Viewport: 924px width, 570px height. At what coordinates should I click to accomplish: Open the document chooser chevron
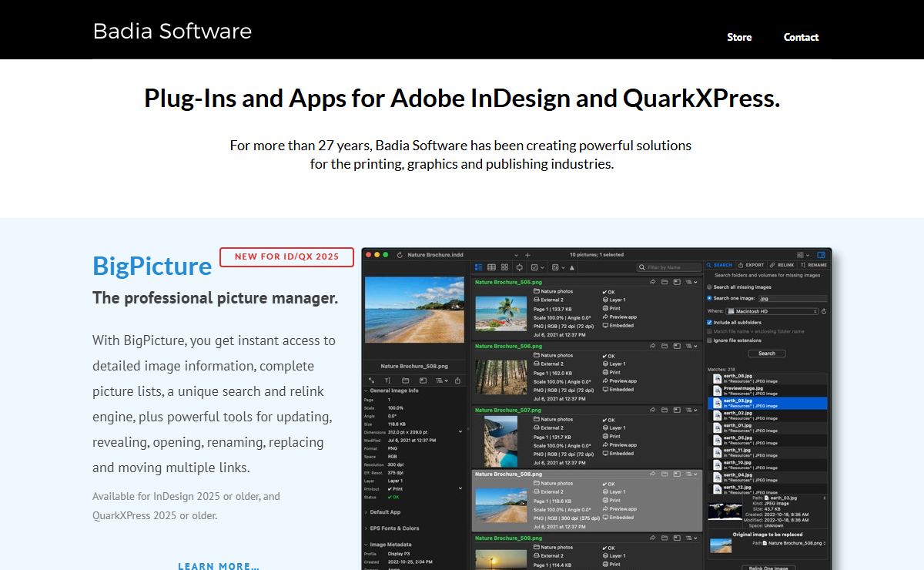516,256
